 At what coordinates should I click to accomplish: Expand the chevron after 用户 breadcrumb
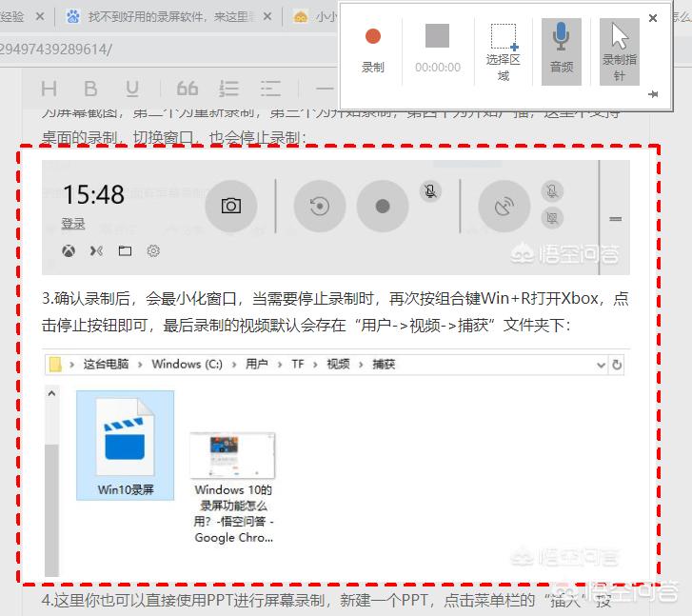279,365
